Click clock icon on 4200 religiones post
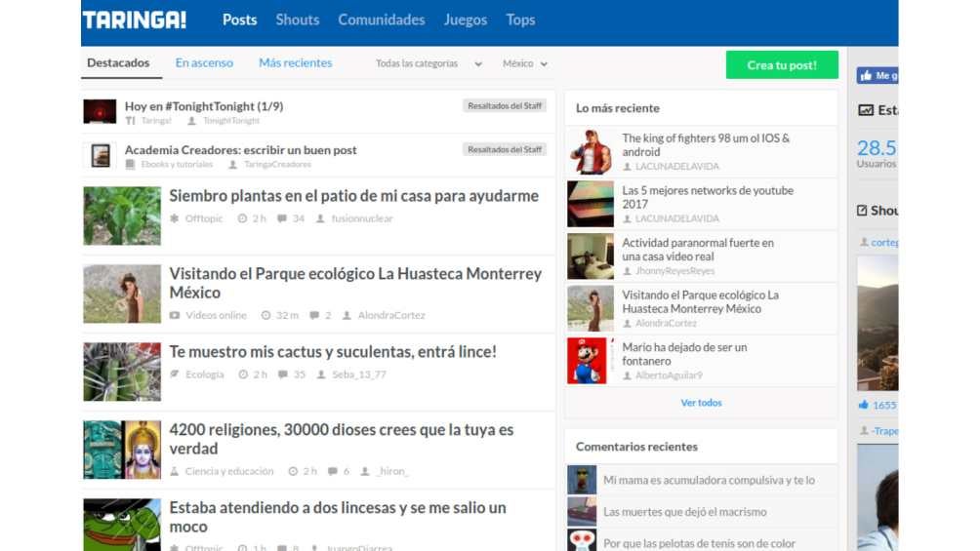980x551 pixels. click(x=293, y=471)
